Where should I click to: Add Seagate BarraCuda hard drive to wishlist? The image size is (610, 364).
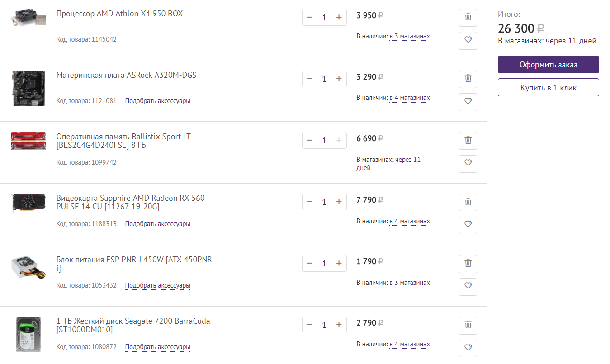pos(468,347)
